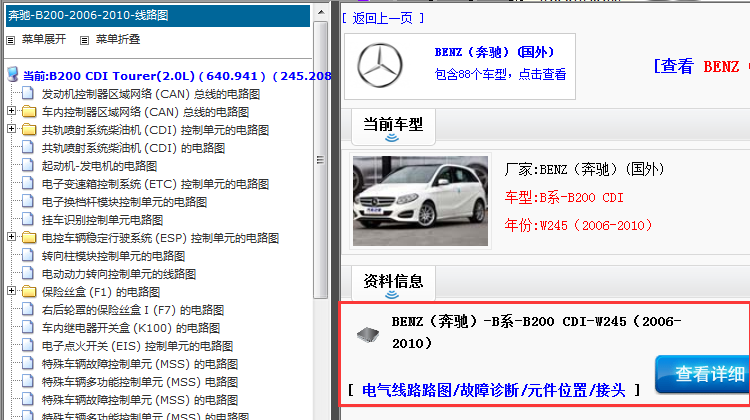Click folder icon of 保险丝盒 (F1) 的电路图
This screenshot has height=420, width=750.
click(29, 292)
